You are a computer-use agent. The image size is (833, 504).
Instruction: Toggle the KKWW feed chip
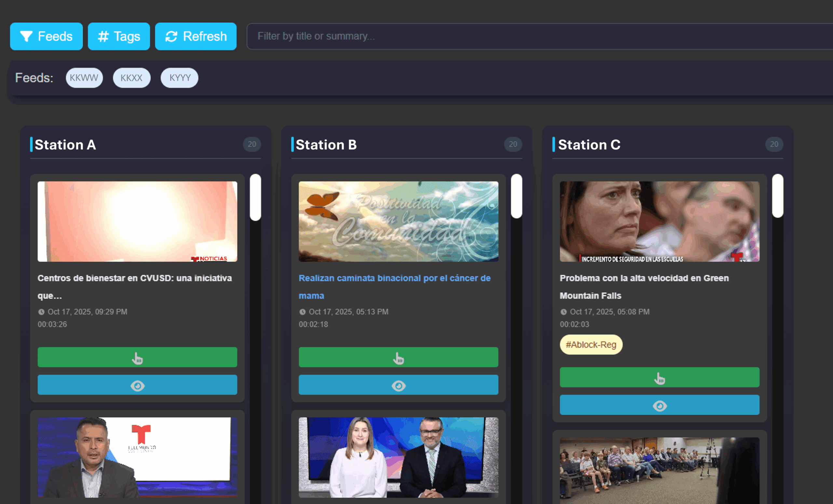pos(84,78)
